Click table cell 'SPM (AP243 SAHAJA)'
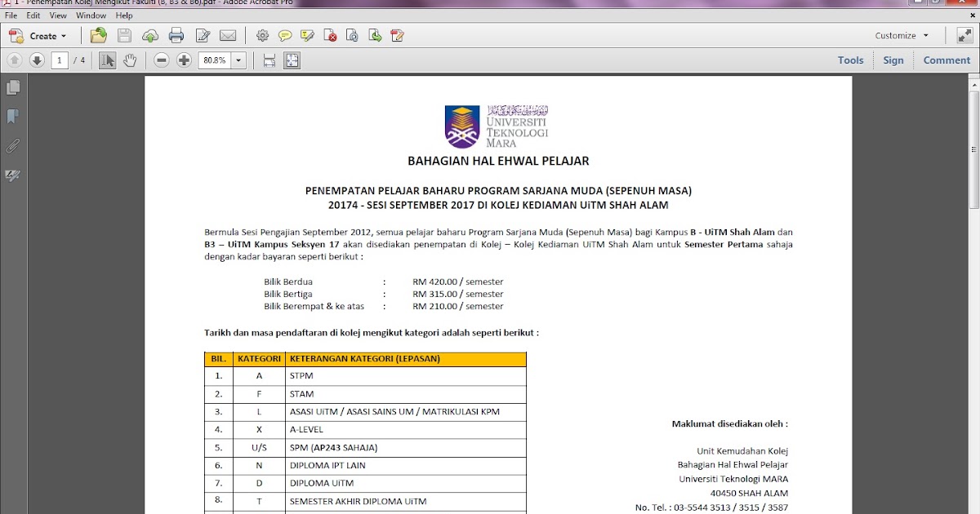This screenshot has width=980, height=514. (x=333, y=447)
